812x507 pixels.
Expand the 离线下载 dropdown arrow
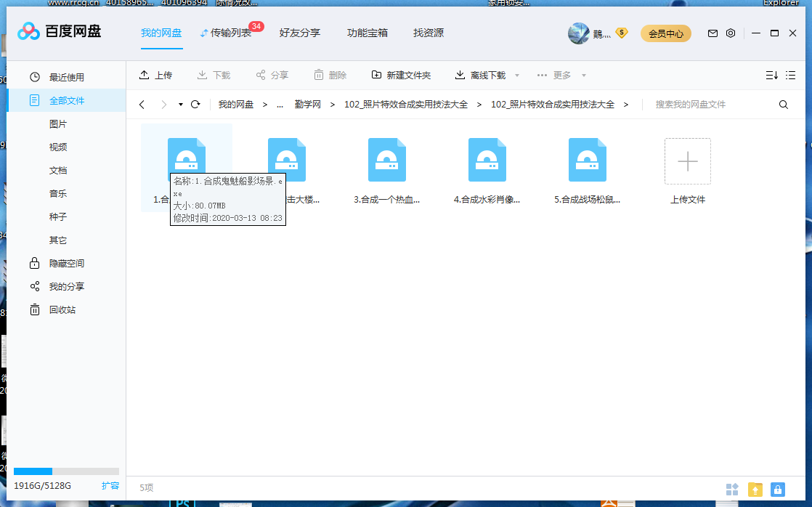click(x=517, y=76)
